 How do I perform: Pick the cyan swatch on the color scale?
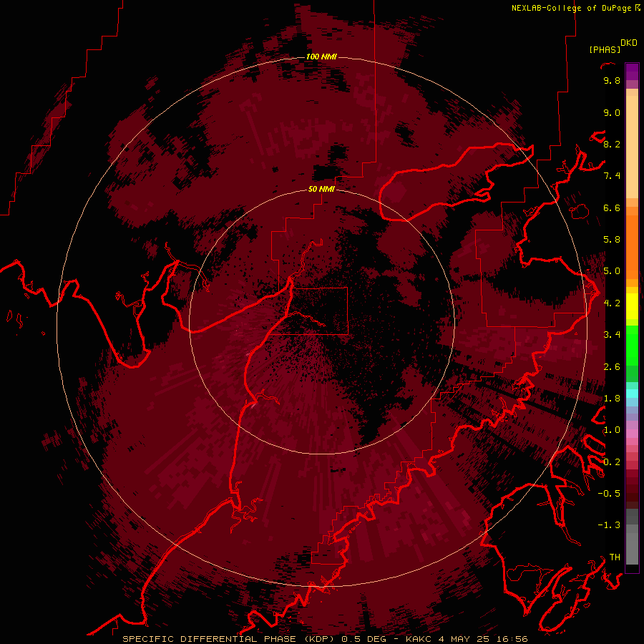tap(632, 394)
